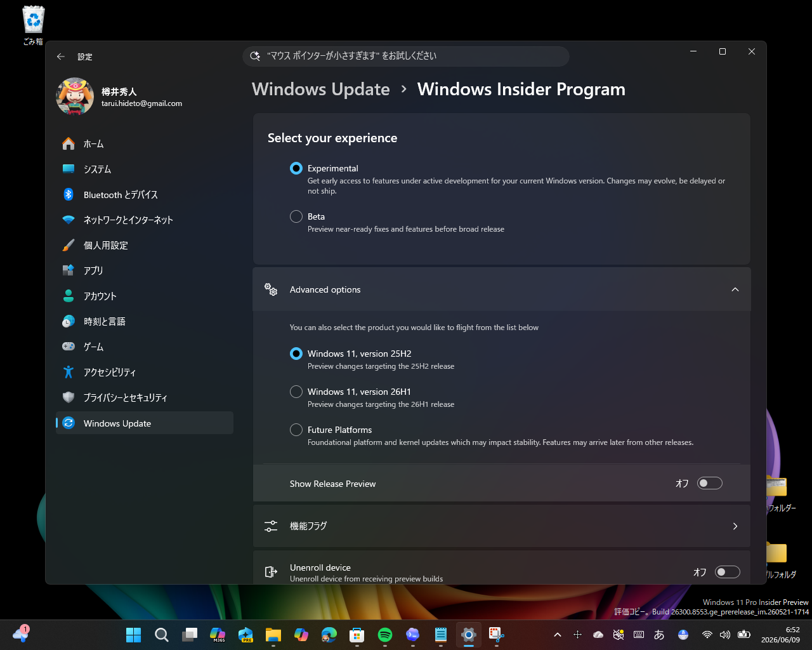Click the Unenroll device exit icon
Screen dimensions: 812x650
point(271,572)
